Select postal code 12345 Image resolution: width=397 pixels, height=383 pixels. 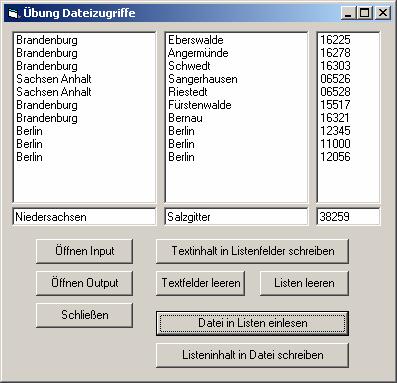348,131
